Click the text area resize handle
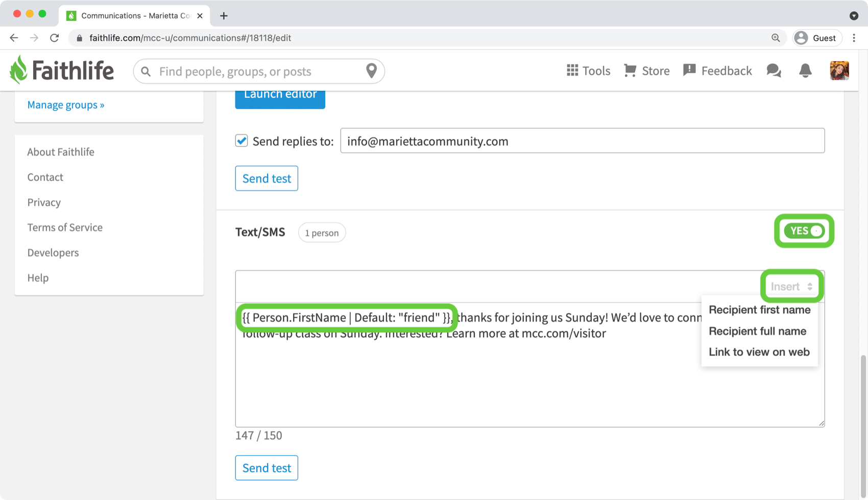Image resolution: width=868 pixels, height=500 pixels. (x=821, y=423)
